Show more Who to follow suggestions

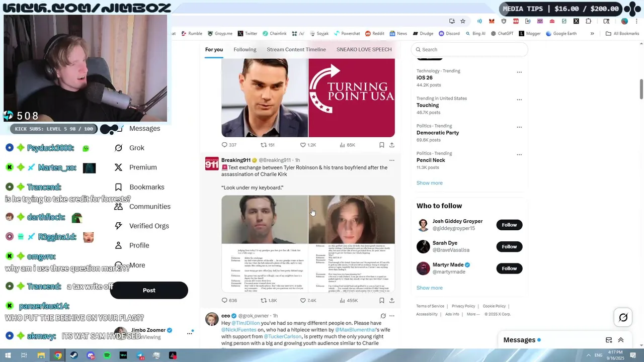[430, 288]
